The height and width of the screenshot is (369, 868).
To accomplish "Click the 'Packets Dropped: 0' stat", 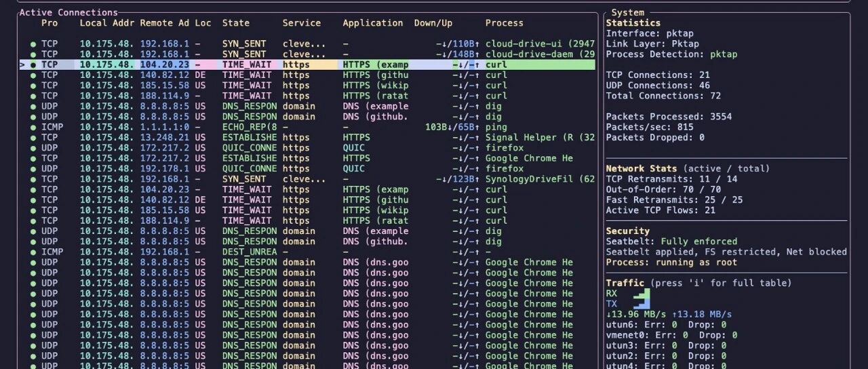I will pos(655,138).
